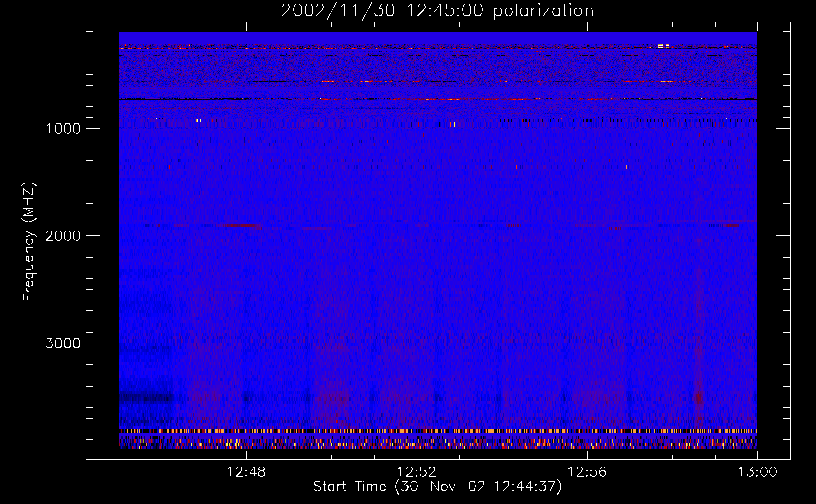
Task: Click the 12:48 time tick label
Action: [x=246, y=472]
